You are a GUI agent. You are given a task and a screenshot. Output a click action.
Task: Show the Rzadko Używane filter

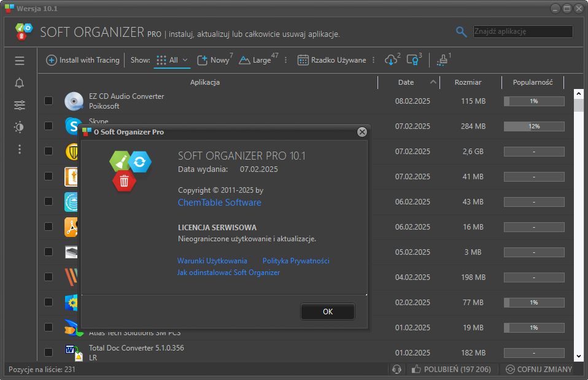tap(331, 60)
